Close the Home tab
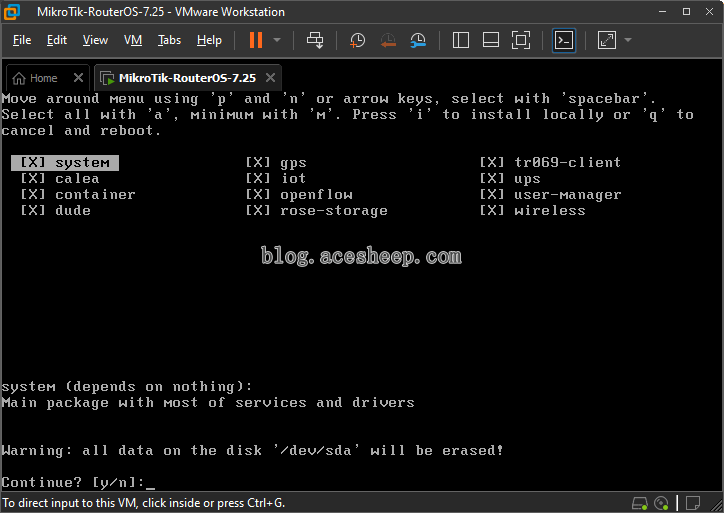This screenshot has width=724, height=513. tap(78, 78)
